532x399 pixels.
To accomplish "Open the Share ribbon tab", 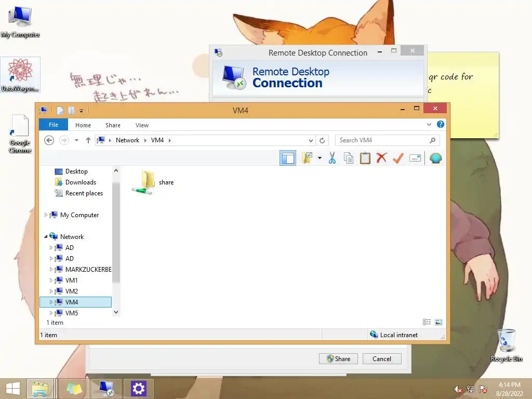I will pyautogui.click(x=113, y=125).
